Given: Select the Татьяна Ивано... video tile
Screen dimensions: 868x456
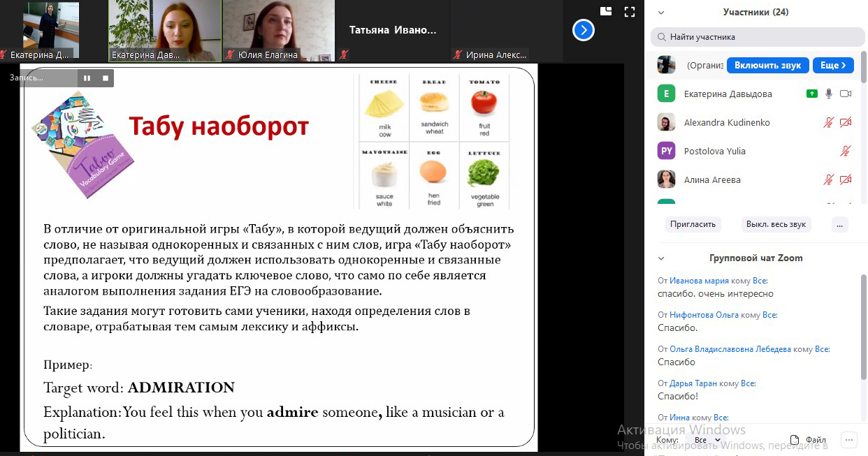Looking at the screenshot, I should (393, 30).
